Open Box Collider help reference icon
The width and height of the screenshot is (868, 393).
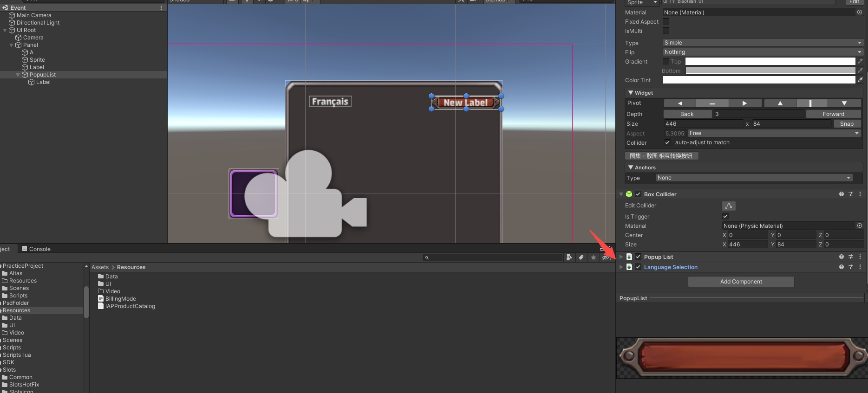tap(842, 194)
